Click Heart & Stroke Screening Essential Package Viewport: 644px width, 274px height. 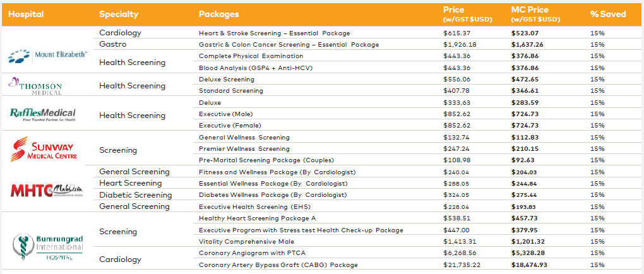point(275,33)
